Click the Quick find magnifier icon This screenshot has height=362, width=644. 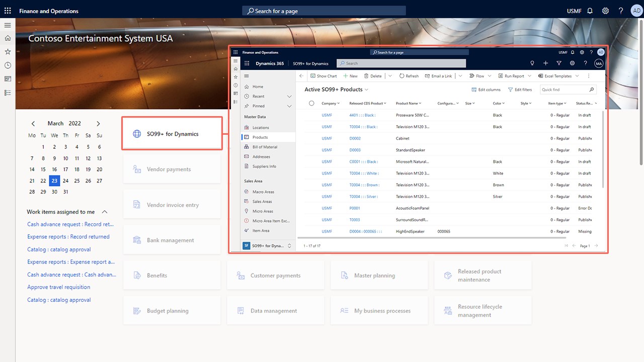(591, 89)
